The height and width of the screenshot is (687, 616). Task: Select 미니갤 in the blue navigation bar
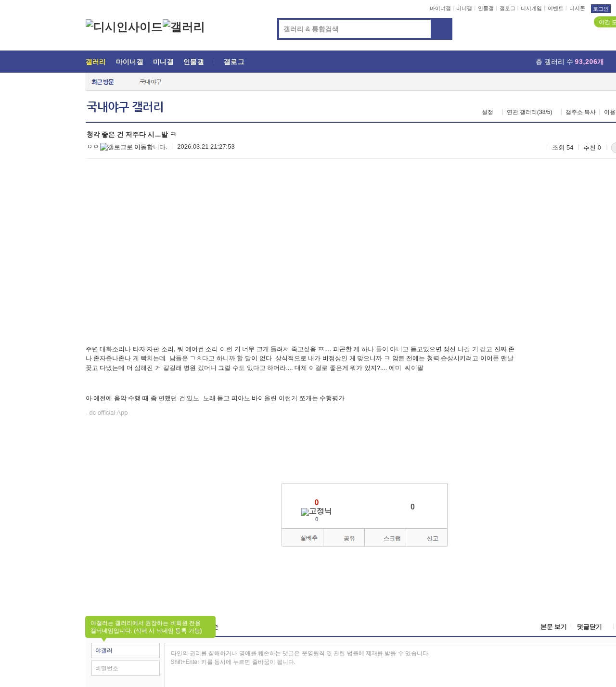(163, 62)
